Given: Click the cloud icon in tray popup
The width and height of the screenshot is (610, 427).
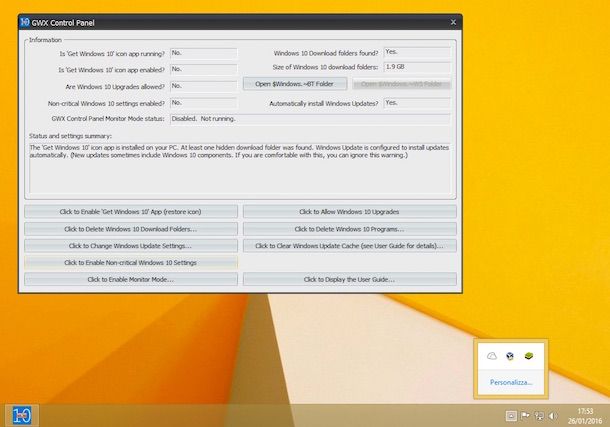Looking at the screenshot, I should pos(492,356).
